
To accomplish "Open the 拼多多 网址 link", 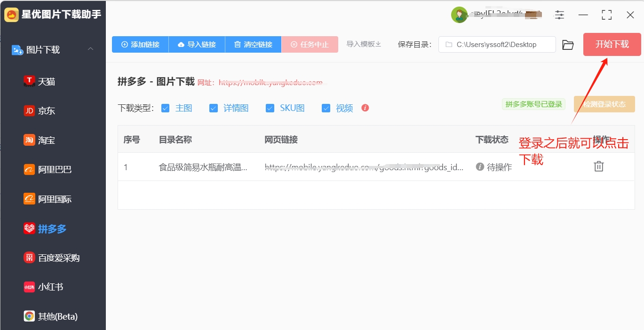I will [x=271, y=83].
